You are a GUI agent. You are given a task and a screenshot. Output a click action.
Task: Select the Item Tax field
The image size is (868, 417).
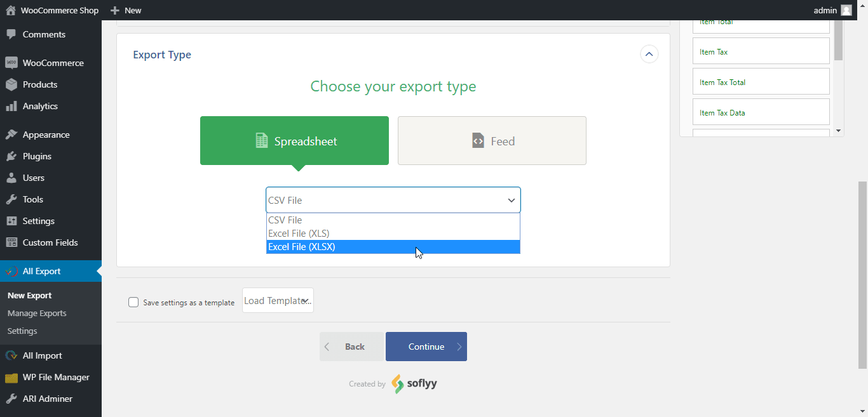pyautogui.click(x=761, y=51)
